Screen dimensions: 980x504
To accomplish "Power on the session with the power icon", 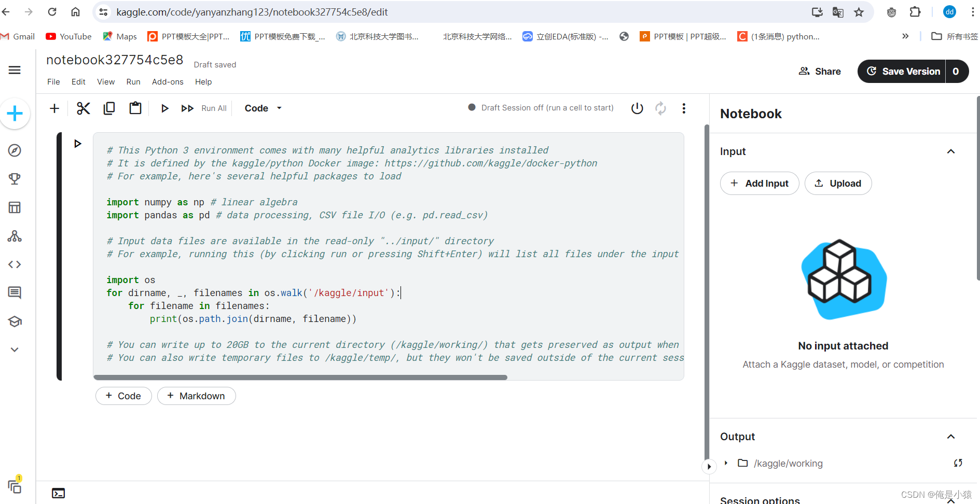I will point(637,108).
